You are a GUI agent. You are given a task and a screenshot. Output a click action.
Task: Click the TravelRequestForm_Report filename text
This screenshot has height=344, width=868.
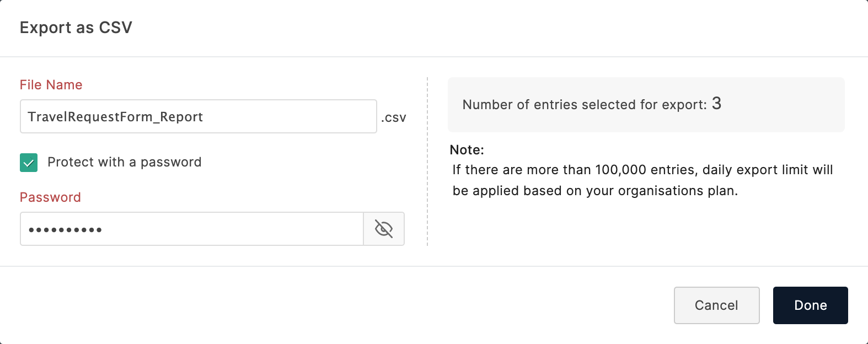point(115,117)
